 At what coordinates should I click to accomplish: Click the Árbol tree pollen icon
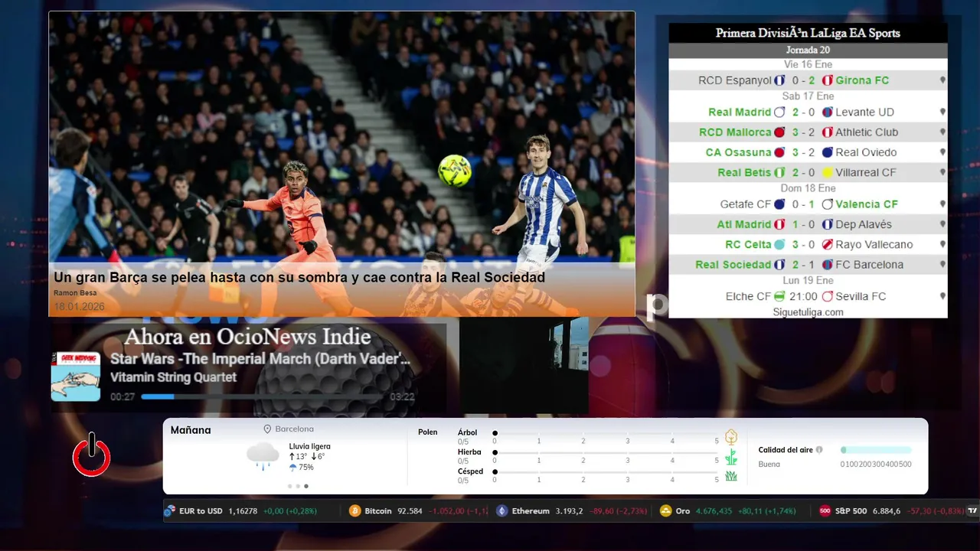click(731, 437)
